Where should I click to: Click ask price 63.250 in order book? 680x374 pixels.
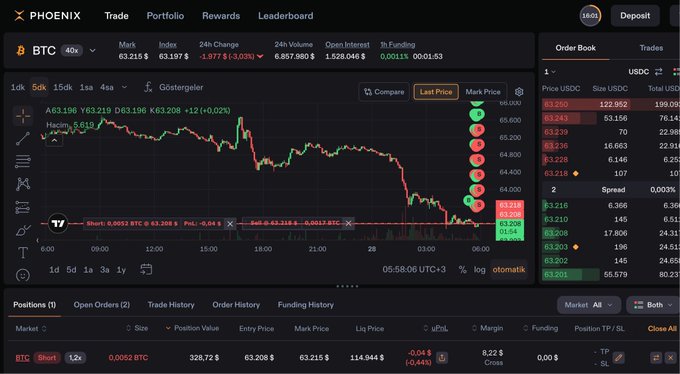(556, 105)
